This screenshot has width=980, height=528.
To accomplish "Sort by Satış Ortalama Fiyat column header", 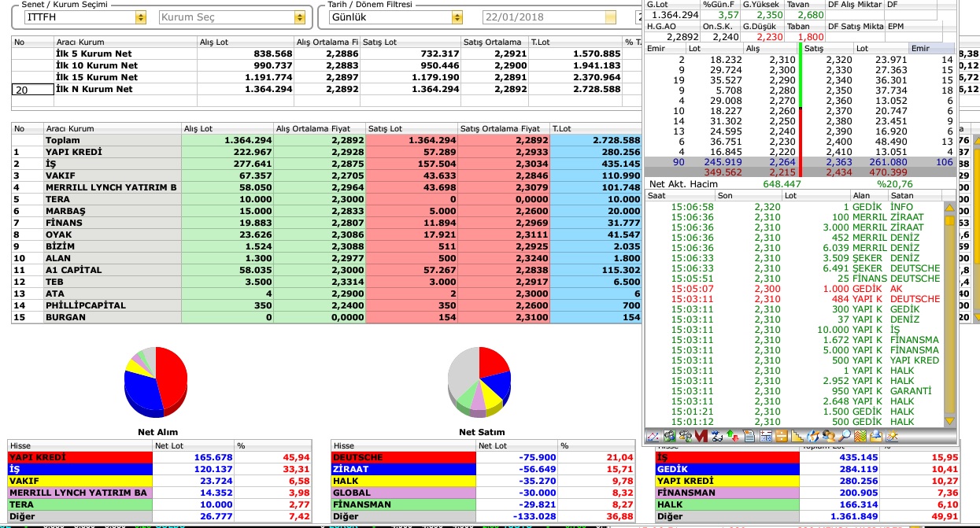I will (x=504, y=128).
